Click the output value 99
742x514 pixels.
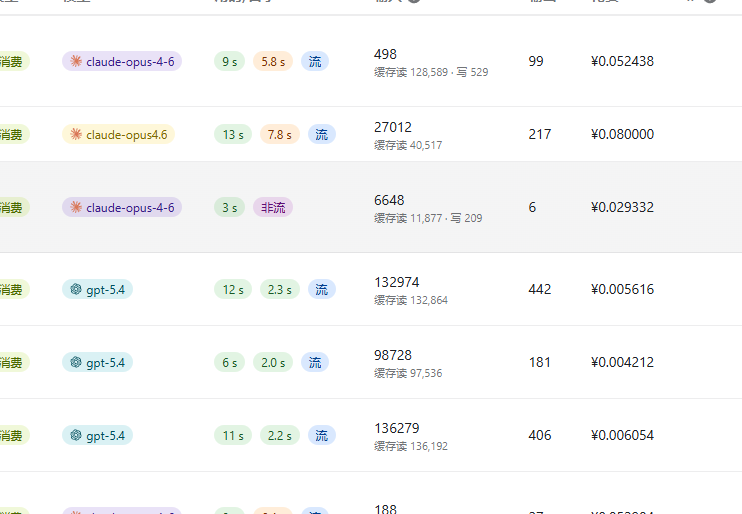[536, 61]
